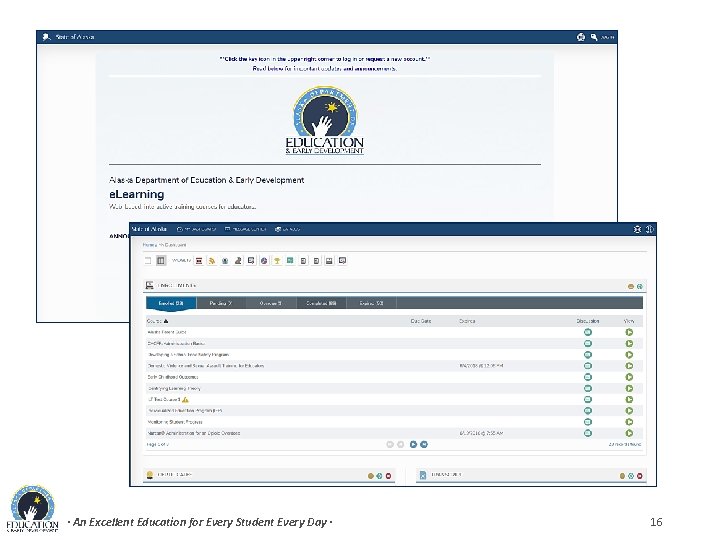Add the orange RSS feed widget
Image resolution: width=720 pixels, height=540 pixels.
click(x=212, y=260)
